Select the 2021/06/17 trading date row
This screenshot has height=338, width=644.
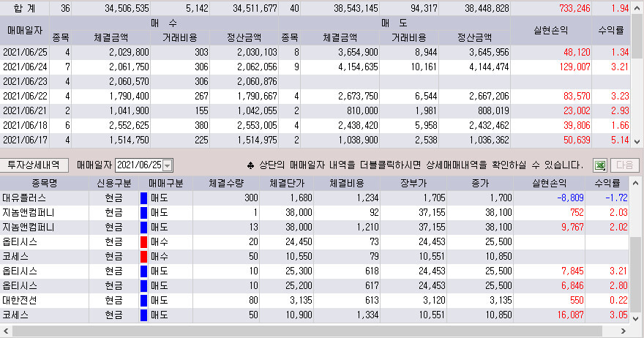(315, 140)
